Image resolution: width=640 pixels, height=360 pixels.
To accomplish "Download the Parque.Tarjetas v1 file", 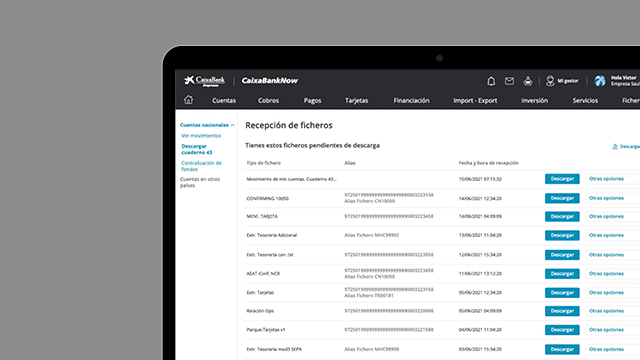I will pos(562,330).
